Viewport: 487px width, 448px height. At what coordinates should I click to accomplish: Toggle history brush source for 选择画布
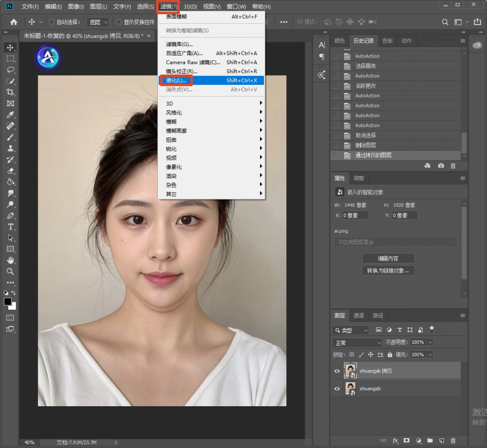coord(335,66)
